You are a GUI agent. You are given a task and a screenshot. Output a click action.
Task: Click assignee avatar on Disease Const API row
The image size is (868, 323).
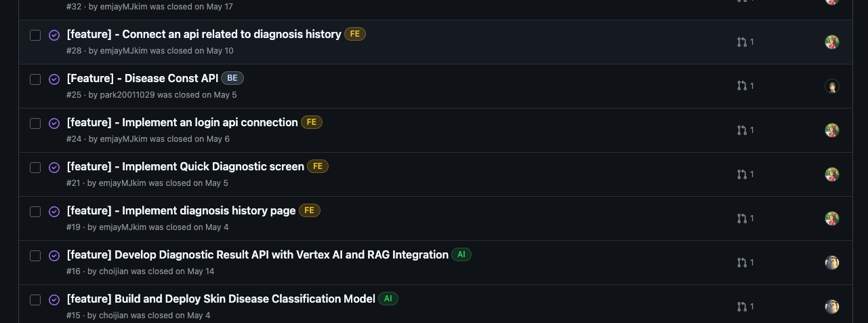tap(832, 86)
